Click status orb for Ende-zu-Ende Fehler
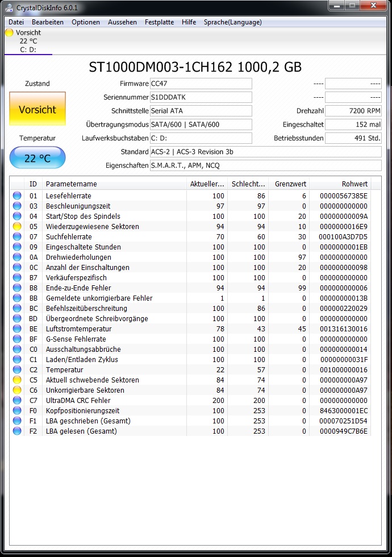 click(x=16, y=288)
